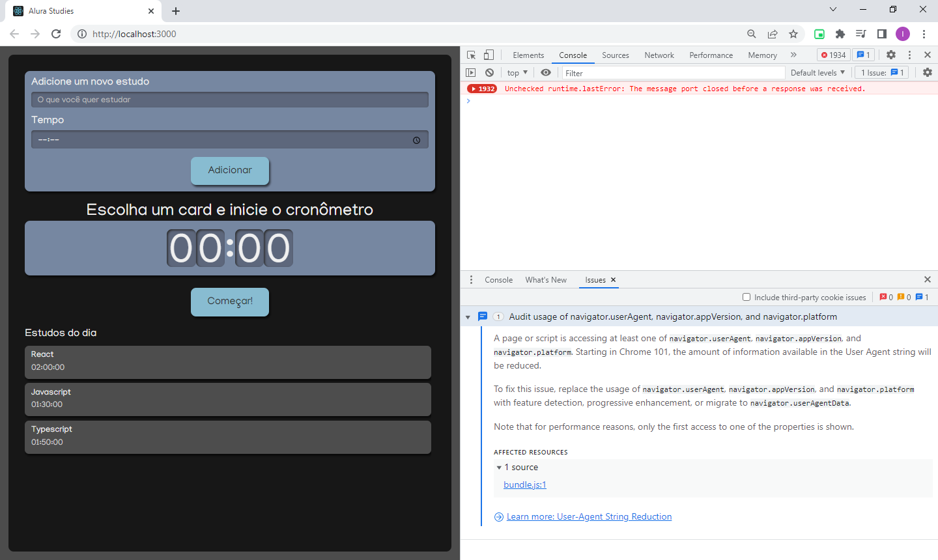This screenshot has width=938, height=560.
Task: Click the address bar URL localhost:3000
Action: pos(134,34)
